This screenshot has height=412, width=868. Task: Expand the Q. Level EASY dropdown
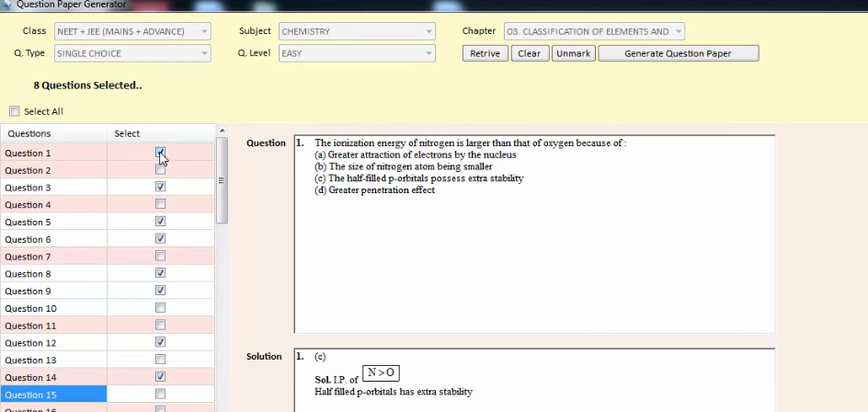357,53
